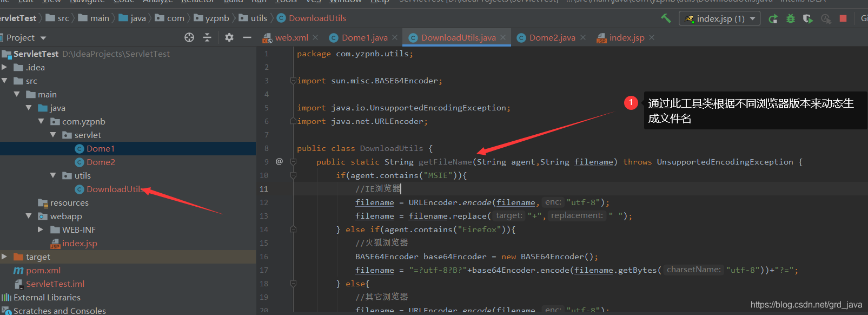Expand the .idea folder arrow
Image resolution: width=868 pixels, height=315 pixels.
(4, 67)
